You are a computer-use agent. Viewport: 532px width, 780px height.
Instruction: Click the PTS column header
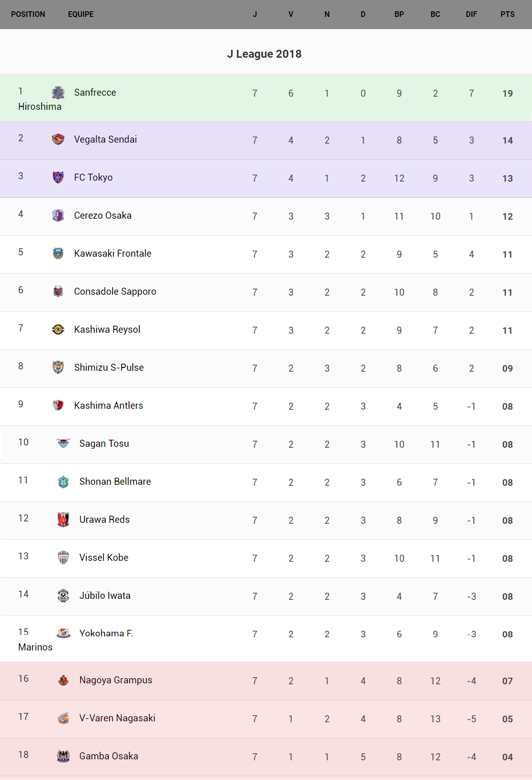click(508, 14)
